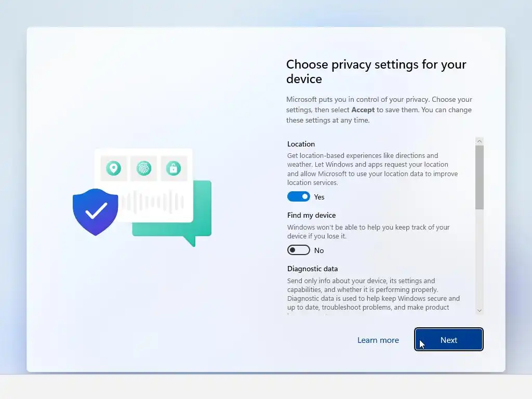This screenshot has height=399, width=532.
Task: Click the Find my device description text
Action: (x=368, y=231)
